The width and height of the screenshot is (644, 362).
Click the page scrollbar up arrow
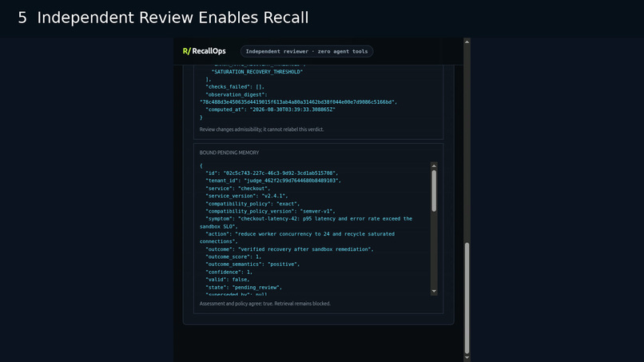tap(467, 42)
